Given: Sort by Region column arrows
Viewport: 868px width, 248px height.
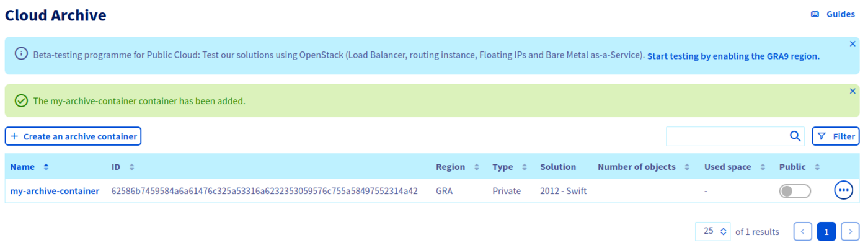Looking at the screenshot, I should (477, 167).
